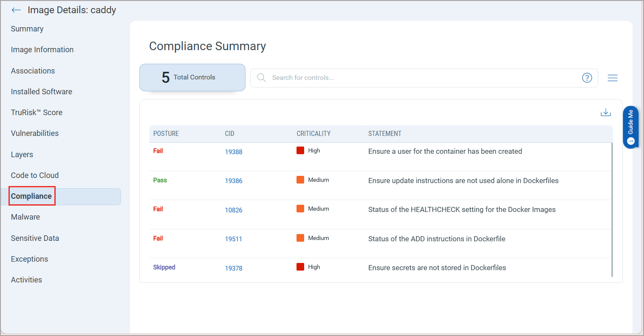Open control CID 19378 link
The width and height of the screenshot is (644, 336).
coord(234,268)
